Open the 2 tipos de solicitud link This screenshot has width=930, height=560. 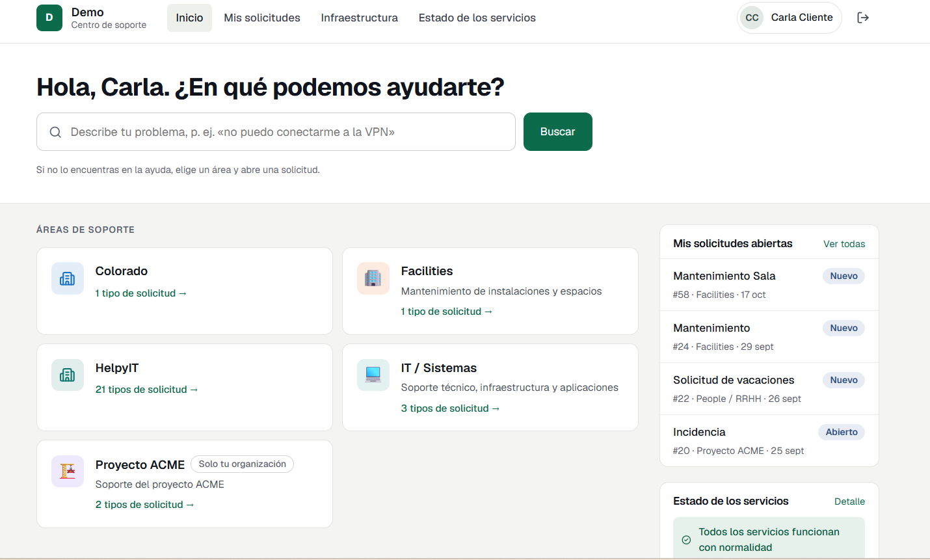pyautogui.click(x=144, y=505)
